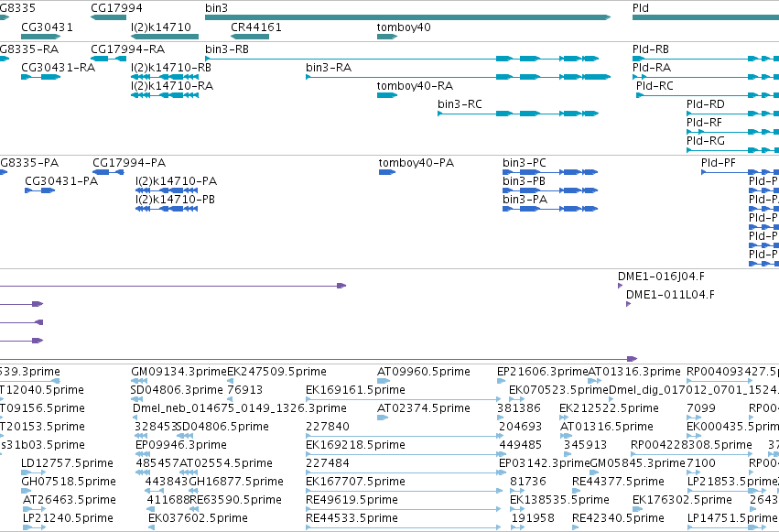Image resolution: width=779 pixels, height=532 pixels.
Task: Click EST EK212522.5prime
Action: click(566, 418)
